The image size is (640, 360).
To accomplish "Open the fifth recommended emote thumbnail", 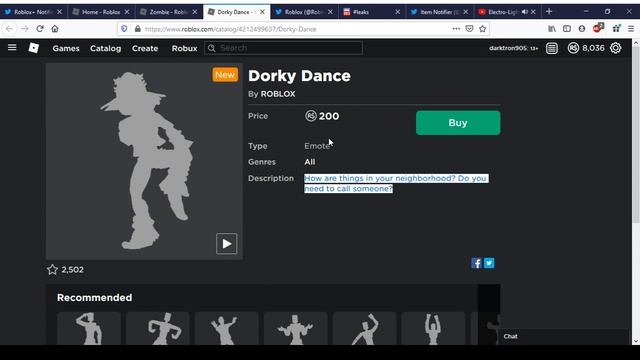I will [364, 329].
